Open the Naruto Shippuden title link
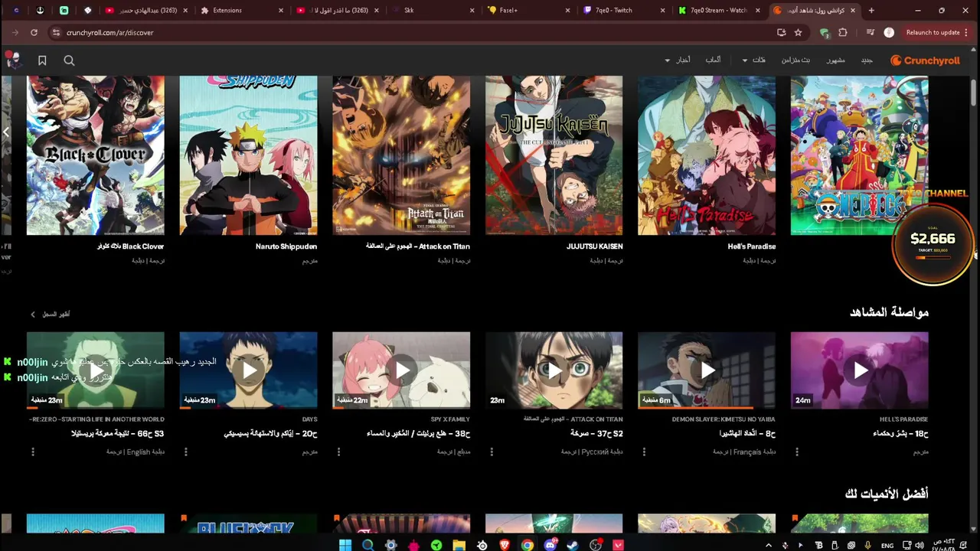Image resolution: width=980 pixels, height=551 pixels. pos(286,246)
